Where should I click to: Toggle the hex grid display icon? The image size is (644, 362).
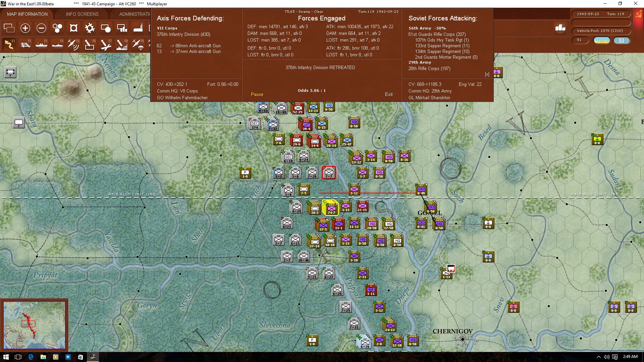point(57,28)
